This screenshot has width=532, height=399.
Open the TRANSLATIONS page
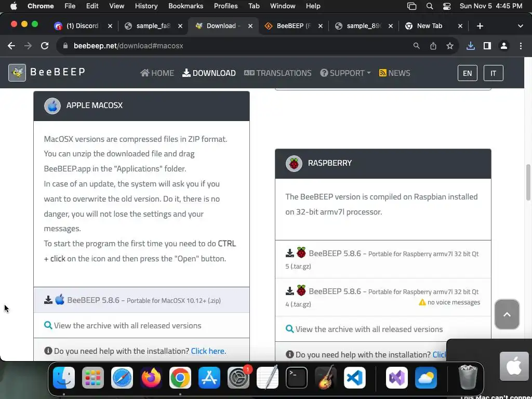coord(277,73)
